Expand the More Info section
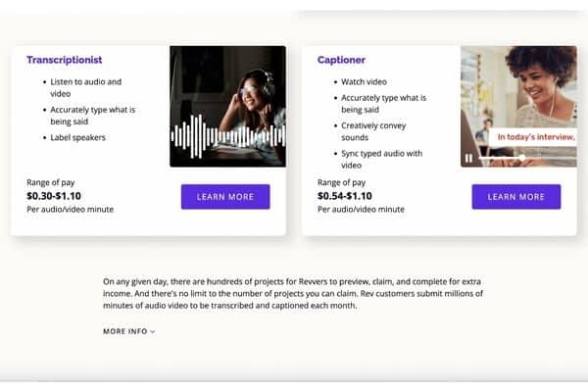The image size is (588, 392). coord(128,331)
